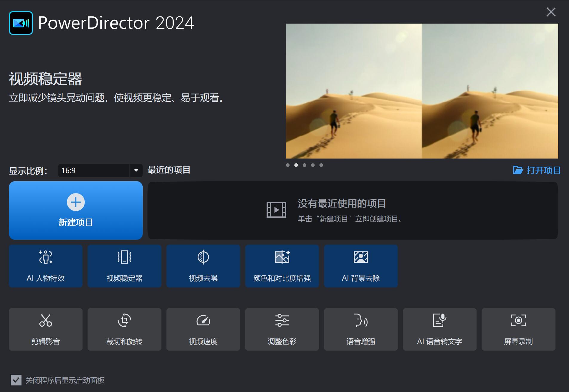569x392 pixels.
Task: Create a project with 新建项目 button
Action: [x=76, y=210]
